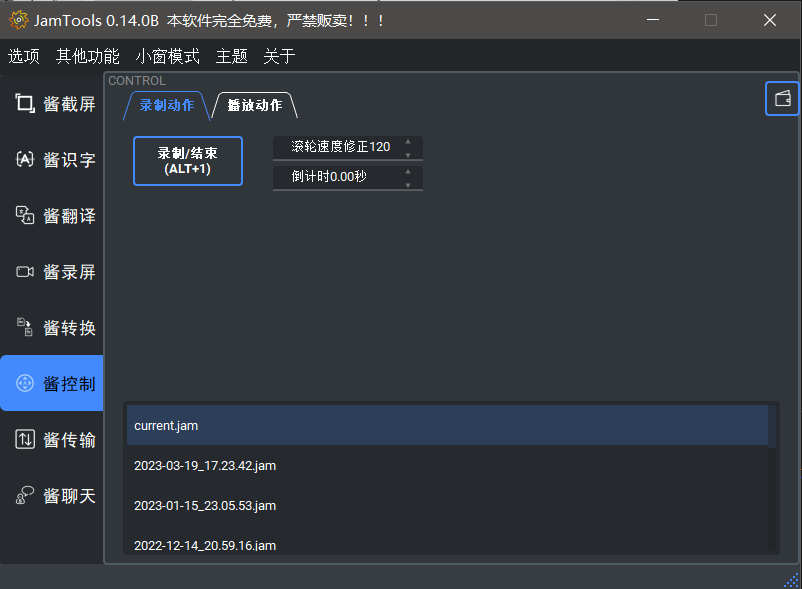802x589 pixels.
Task: Open the 酱识字 OCR tool
Action: (x=52, y=160)
